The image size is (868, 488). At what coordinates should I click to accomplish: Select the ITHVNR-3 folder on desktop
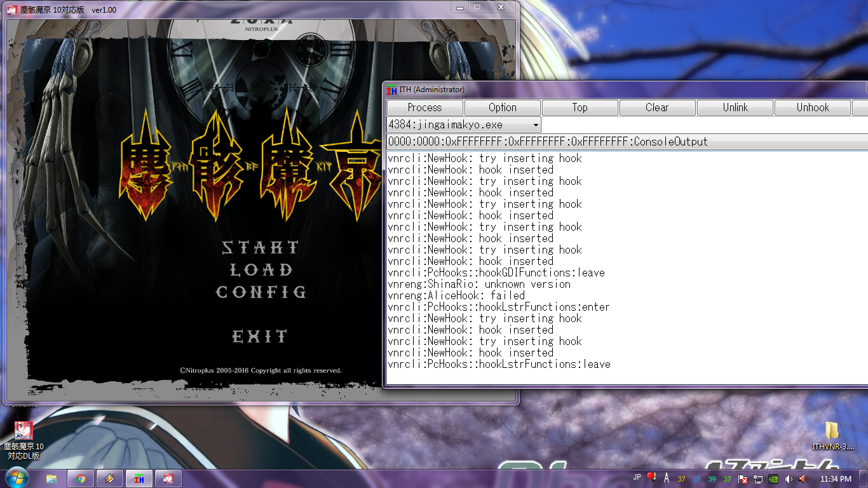(x=832, y=435)
